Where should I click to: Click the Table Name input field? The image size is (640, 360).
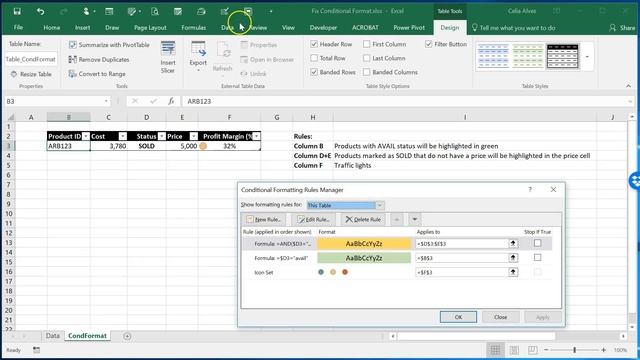[31, 60]
